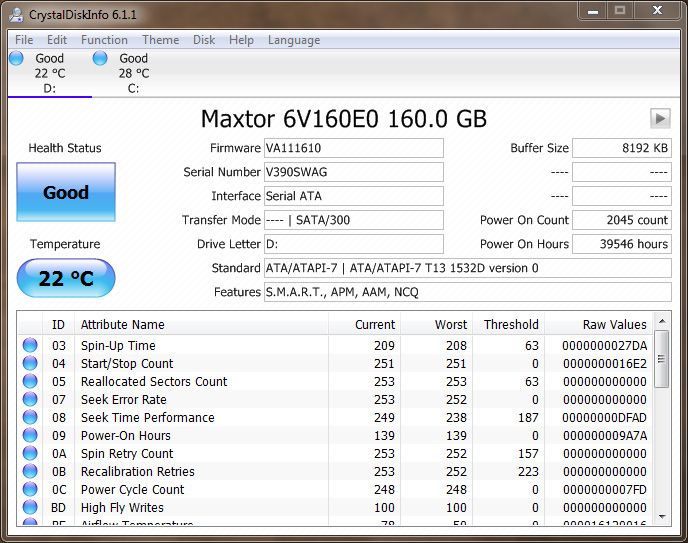The height and width of the screenshot is (543, 688).
Task: Click the Power On Hours 39546 field
Action: [622, 244]
